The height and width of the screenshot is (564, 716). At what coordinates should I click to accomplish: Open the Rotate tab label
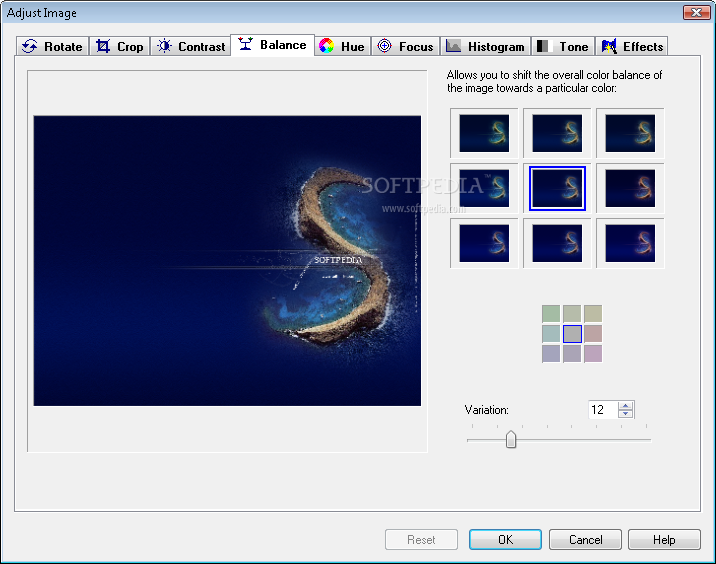click(63, 47)
